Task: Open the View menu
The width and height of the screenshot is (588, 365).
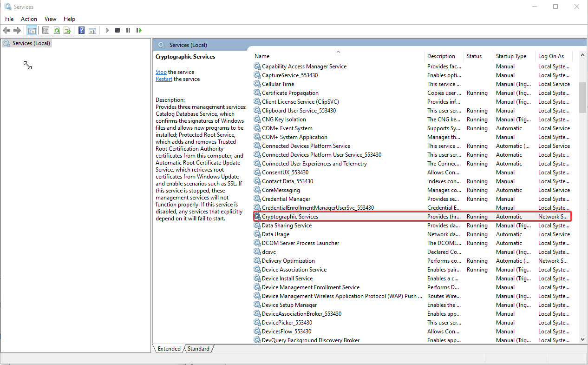Action: pyautogui.click(x=50, y=19)
